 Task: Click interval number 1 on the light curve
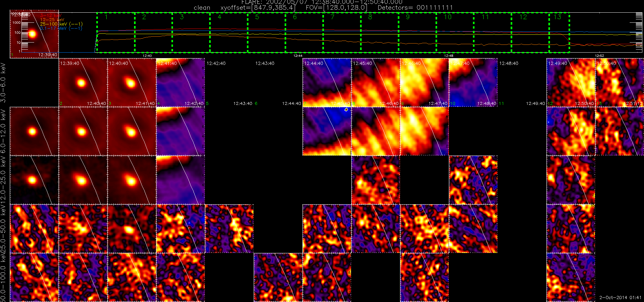pos(106,17)
